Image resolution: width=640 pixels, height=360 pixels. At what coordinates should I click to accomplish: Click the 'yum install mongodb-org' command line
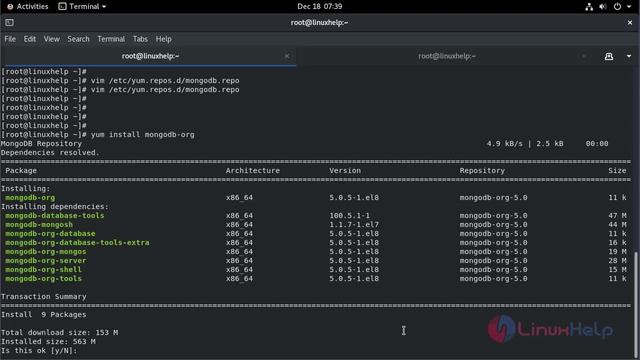pos(142,135)
